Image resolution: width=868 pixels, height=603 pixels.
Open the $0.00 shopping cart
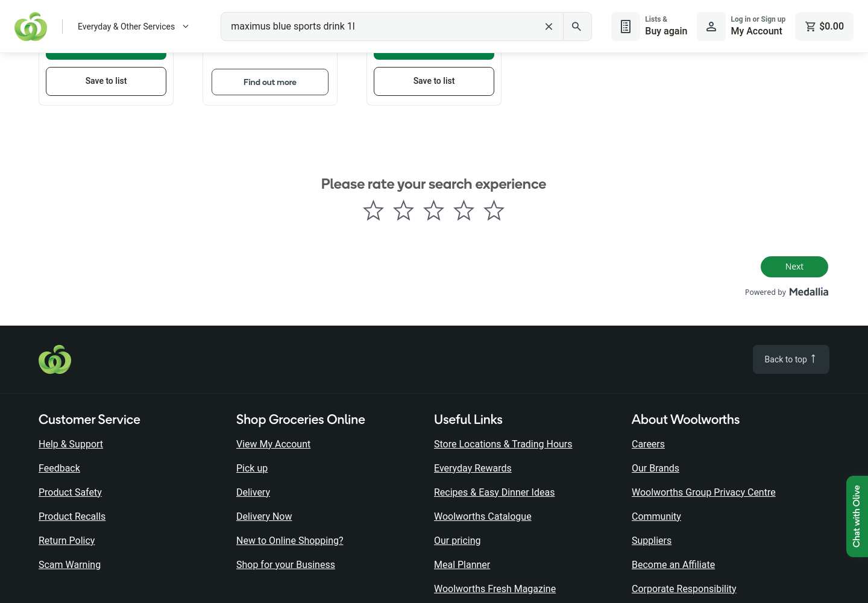click(x=824, y=27)
